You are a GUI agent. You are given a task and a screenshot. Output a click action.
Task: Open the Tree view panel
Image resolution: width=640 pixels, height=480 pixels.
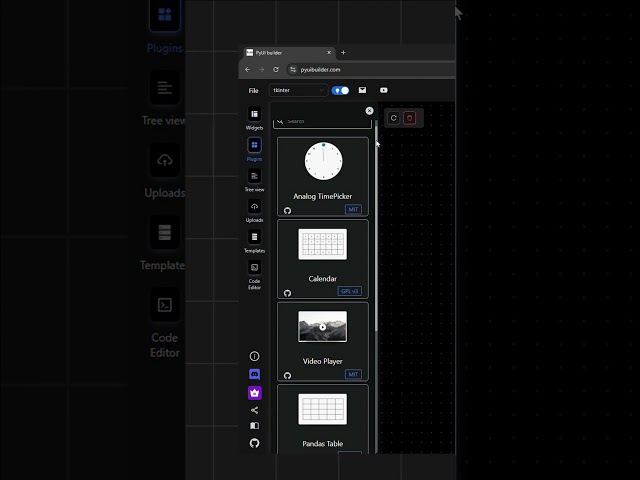coord(254,176)
